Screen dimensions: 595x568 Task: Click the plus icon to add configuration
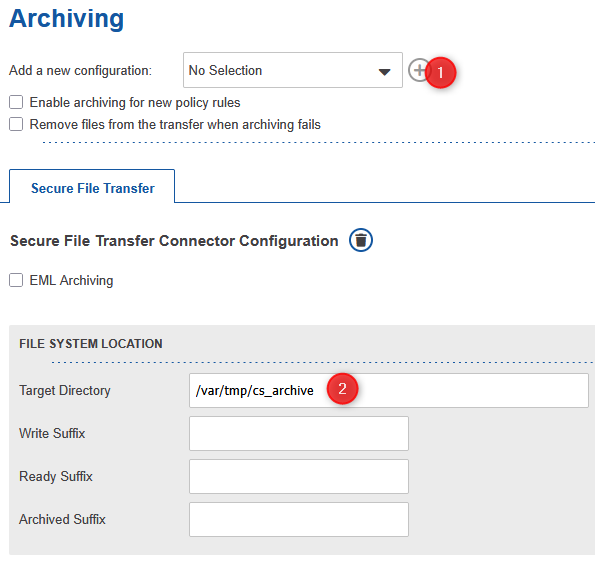coord(418,70)
